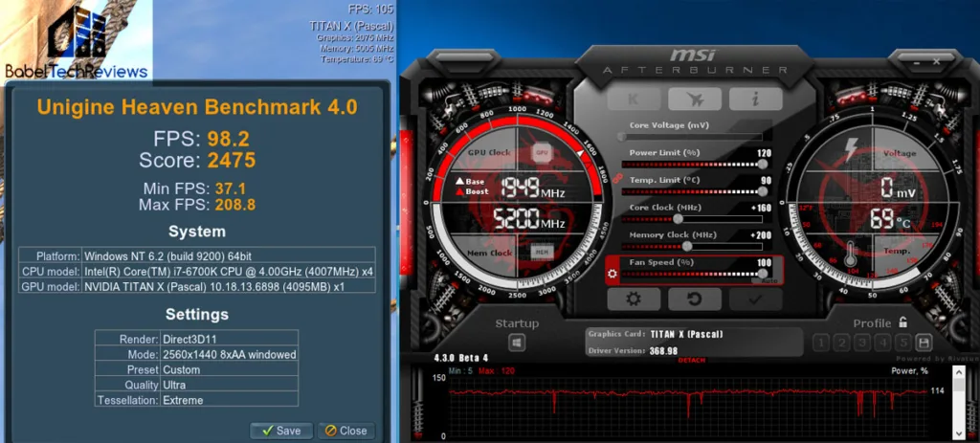Toggle Windows startup icon under Startup

pyautogui.click(x=517, y=343)
